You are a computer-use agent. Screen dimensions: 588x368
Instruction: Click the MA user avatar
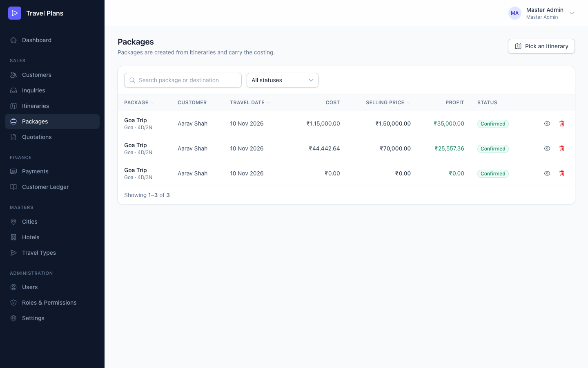point(515,13)
